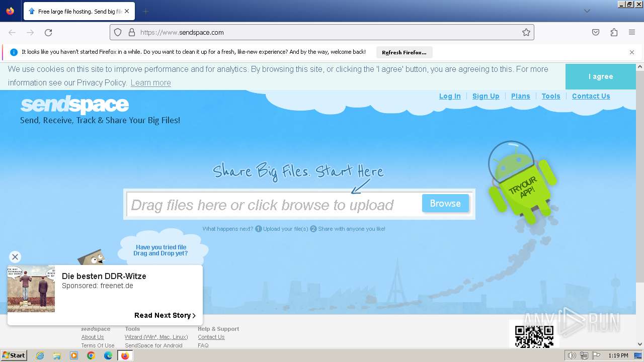Open the Sign Up link

[x=486, y=96]
